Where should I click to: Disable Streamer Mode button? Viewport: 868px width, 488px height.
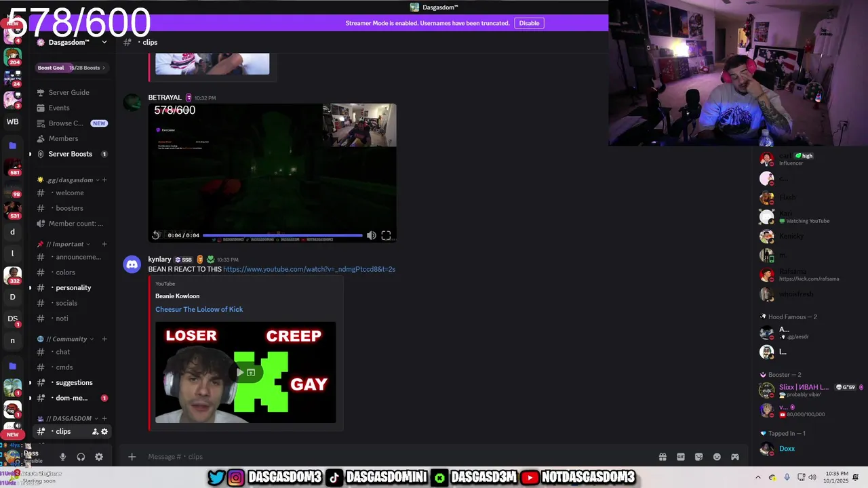coord(529,23)
